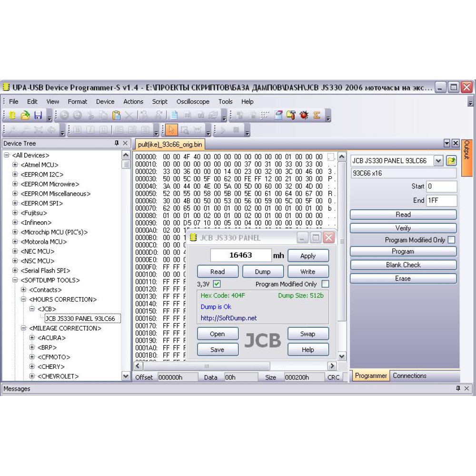Image resolution: width=476 pixels, height=476 pixels.
Task: Collapse the HOURS CORRECTION tree node
Action: 23,299
